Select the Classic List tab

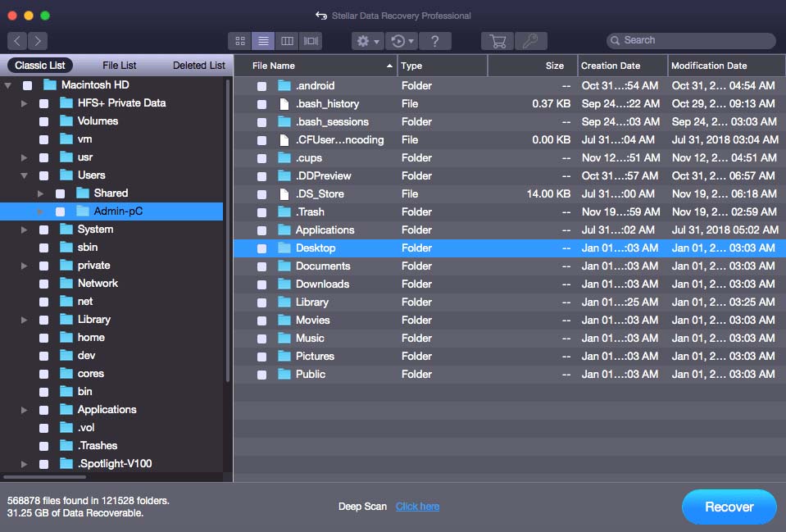[x=40, y=66]
